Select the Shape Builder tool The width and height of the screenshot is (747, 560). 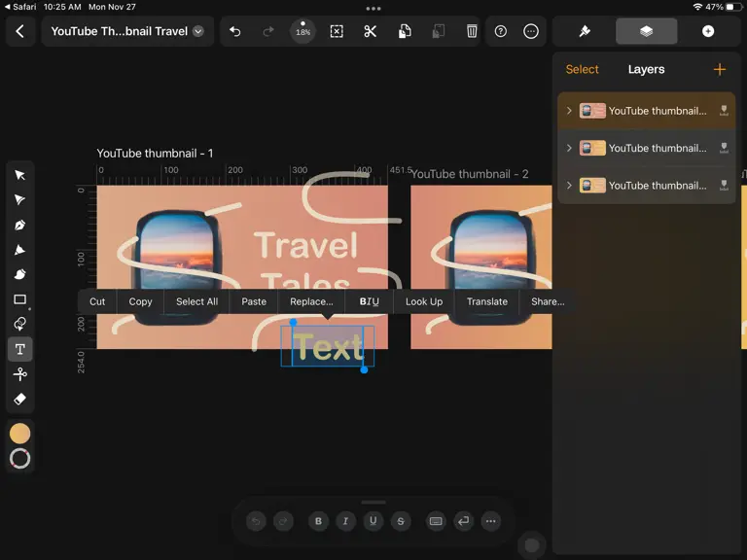point(20,324)
